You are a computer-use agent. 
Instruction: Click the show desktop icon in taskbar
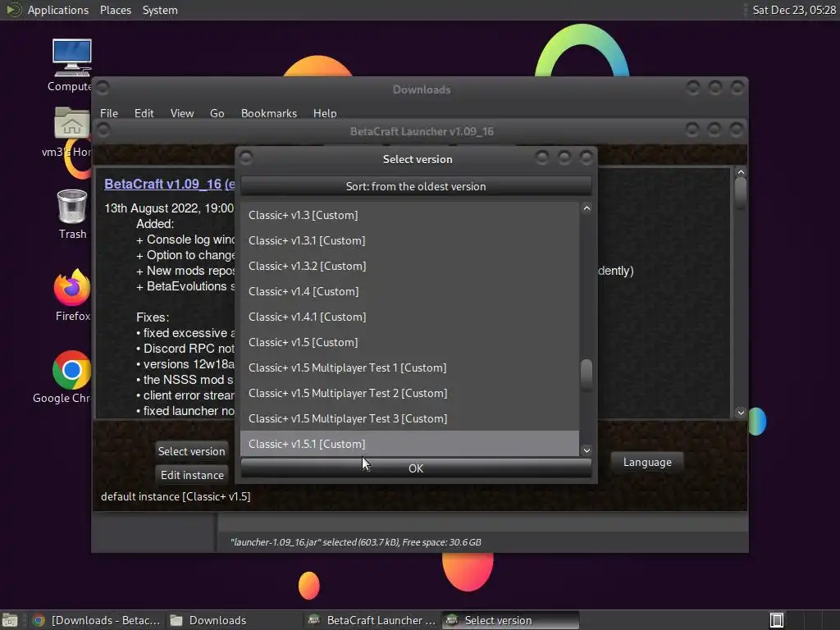(x=10, y=620)
